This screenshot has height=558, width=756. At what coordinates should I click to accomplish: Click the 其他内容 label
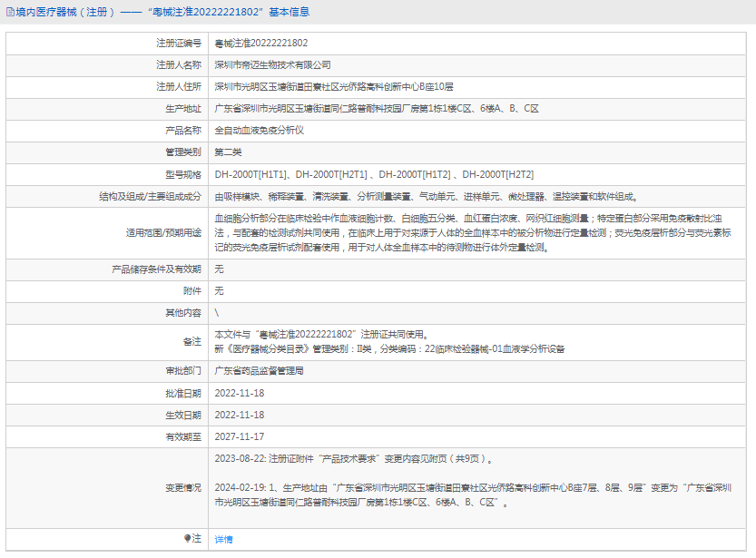coord(183,313)
